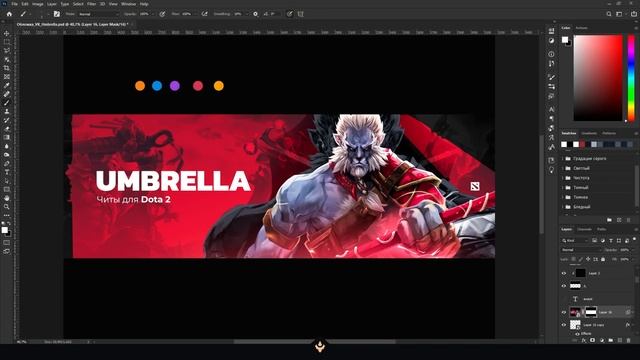Screen dimensions: 640x360
Task: Switch to the Paths tab
Action: click(x=601, y=229)
